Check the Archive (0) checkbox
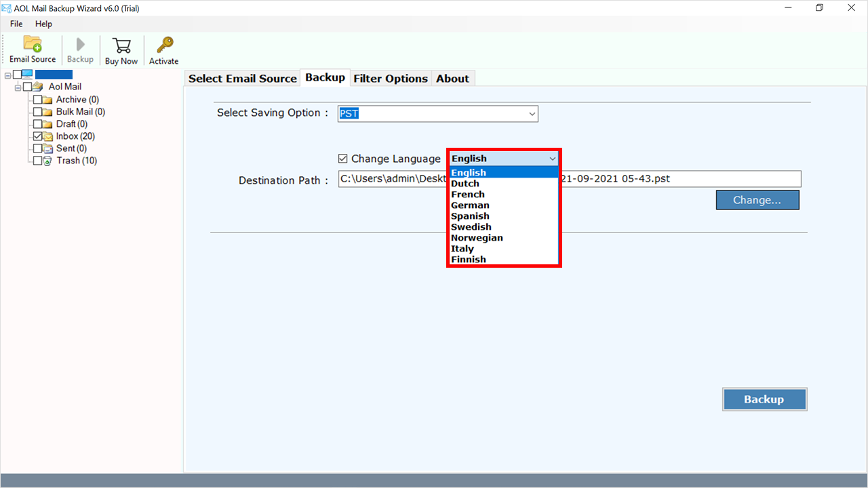 37,100
